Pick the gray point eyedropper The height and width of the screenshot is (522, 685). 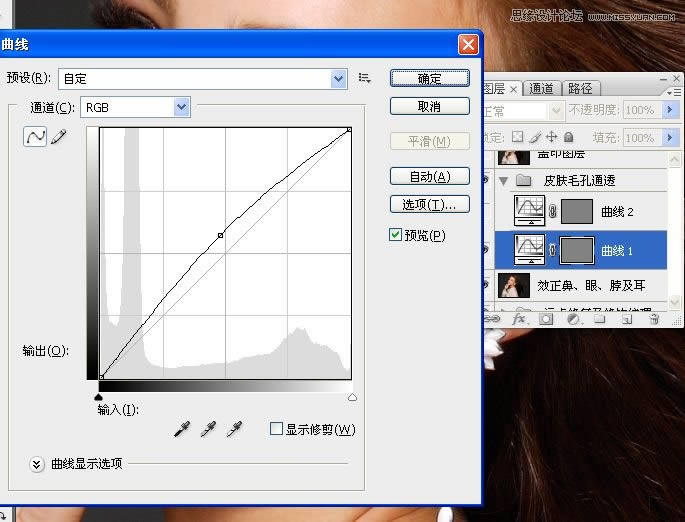(208, 429)
